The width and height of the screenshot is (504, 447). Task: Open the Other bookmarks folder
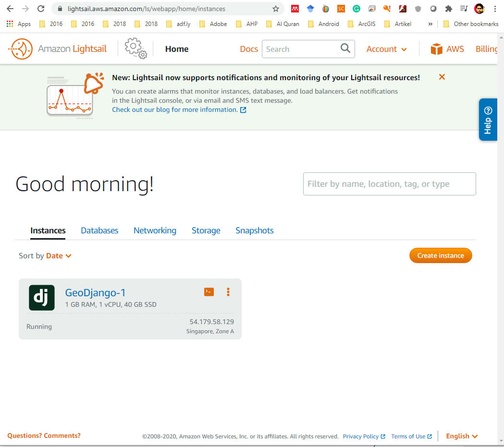pyautogui.click(x=470, y=24)
